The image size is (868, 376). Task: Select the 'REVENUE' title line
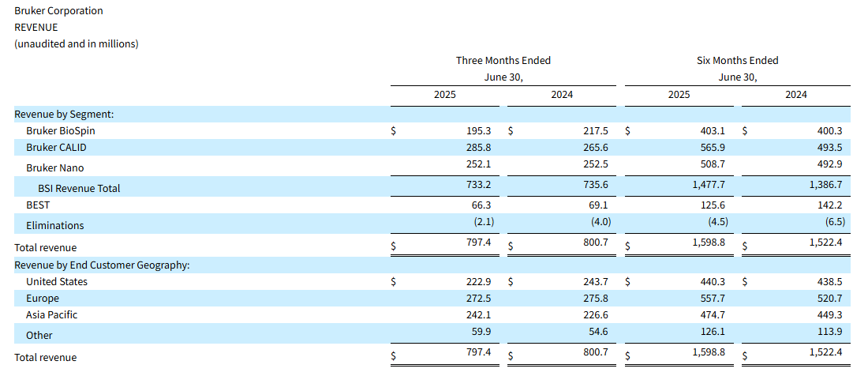click(x=36, y=27)
